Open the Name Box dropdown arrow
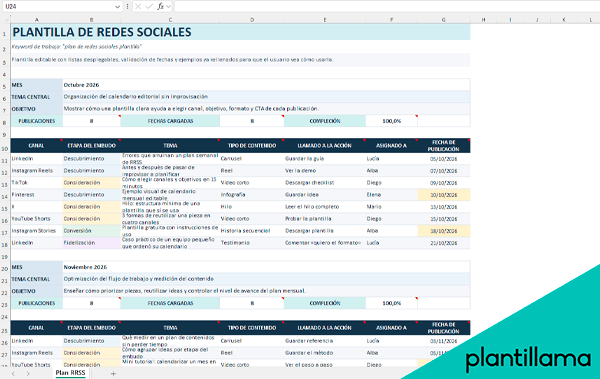 pyautogui.click(x=117, y=7)
